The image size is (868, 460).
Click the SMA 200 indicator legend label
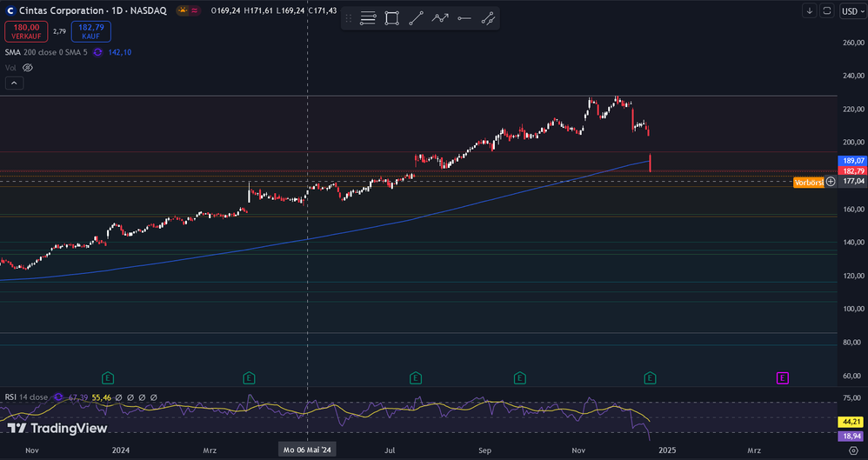(43, 52)
